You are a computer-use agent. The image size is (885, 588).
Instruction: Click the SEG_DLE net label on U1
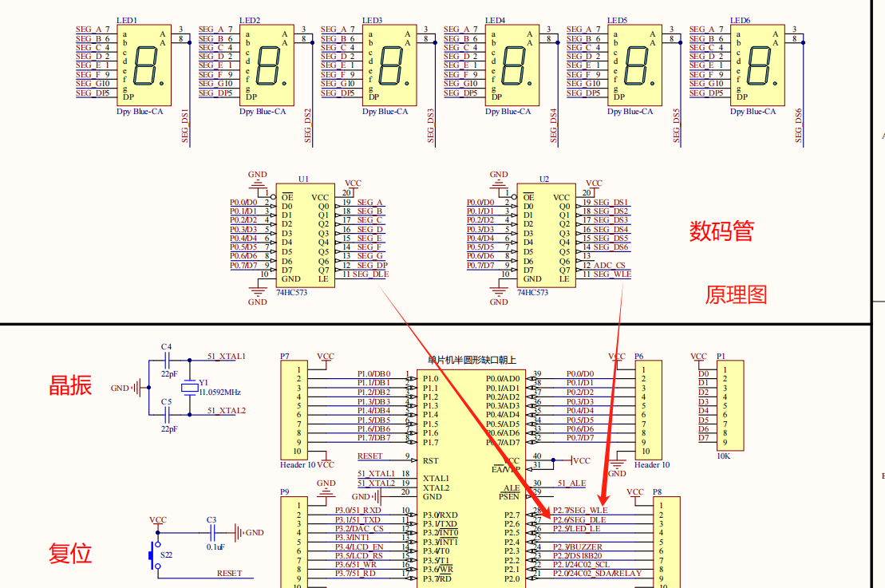coord(370,274)
